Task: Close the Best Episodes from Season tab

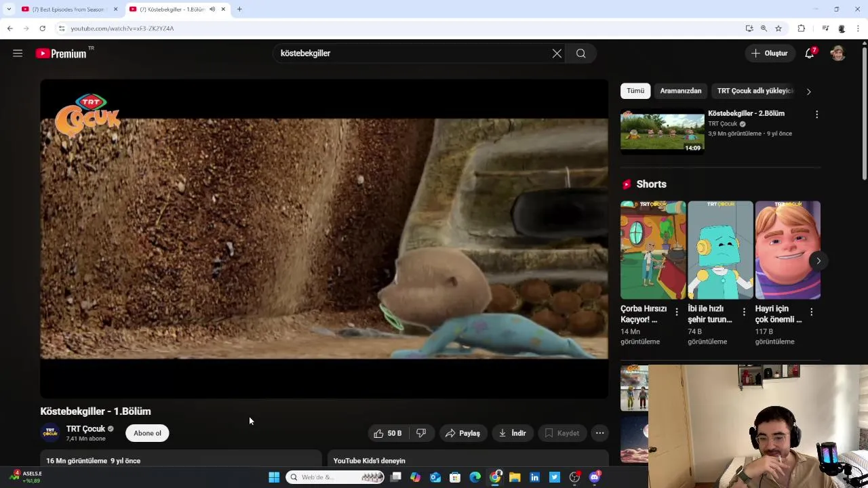Action: point(115,9)
